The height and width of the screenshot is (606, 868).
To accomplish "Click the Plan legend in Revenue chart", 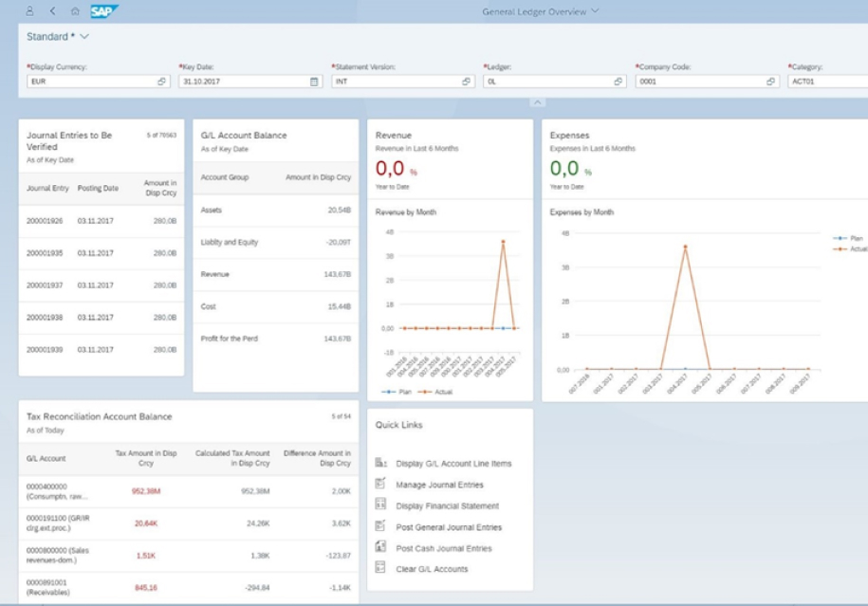I will 397,392.
